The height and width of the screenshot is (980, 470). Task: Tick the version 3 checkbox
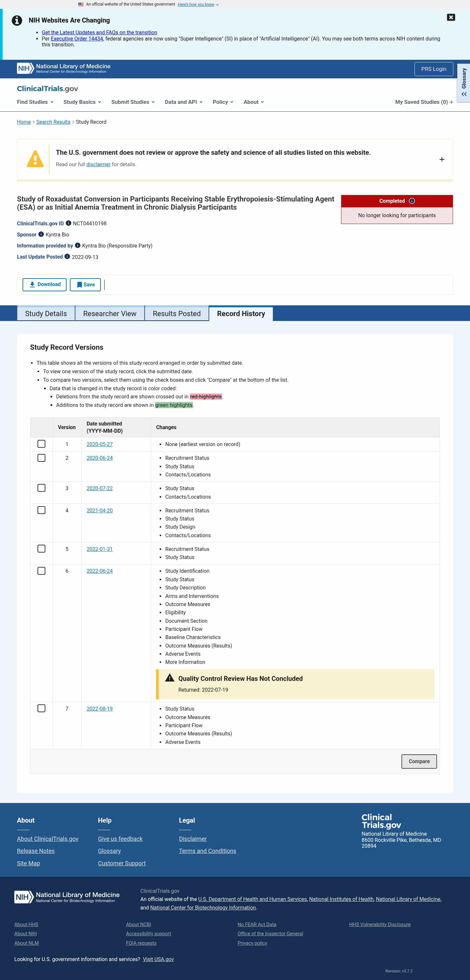(41, 488)
